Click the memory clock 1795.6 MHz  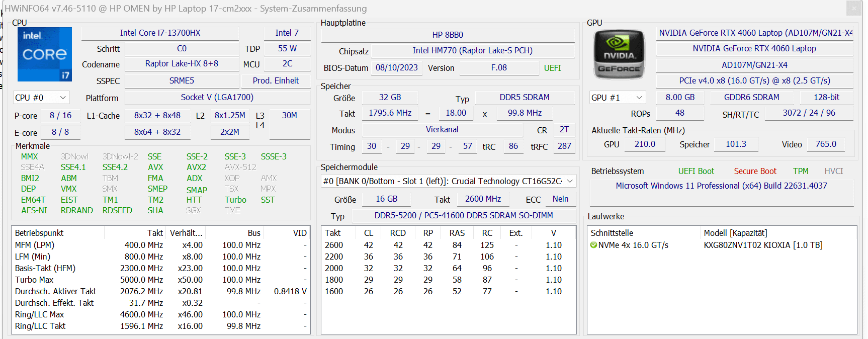click(390, 113)
